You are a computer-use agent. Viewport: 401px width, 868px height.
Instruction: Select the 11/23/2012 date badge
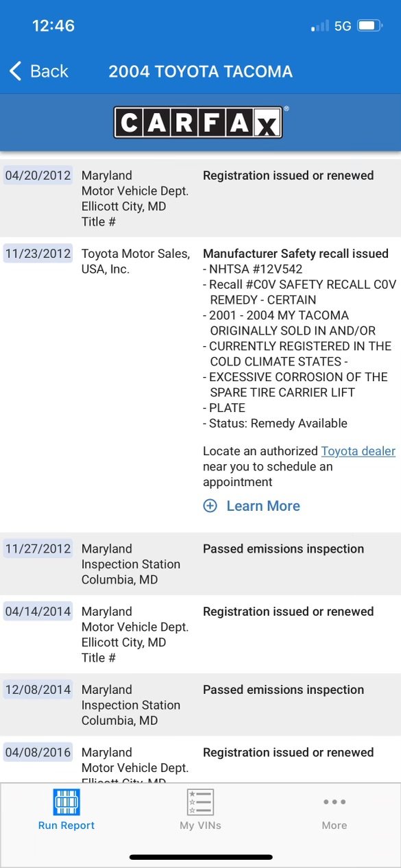[38, 254]
